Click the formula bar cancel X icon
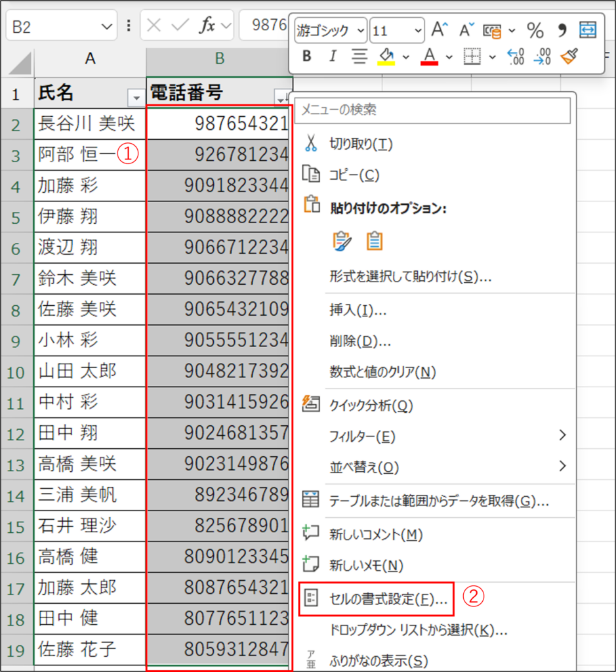The width and height of the screenshot is (616, 672). click(x=154, y=26)
